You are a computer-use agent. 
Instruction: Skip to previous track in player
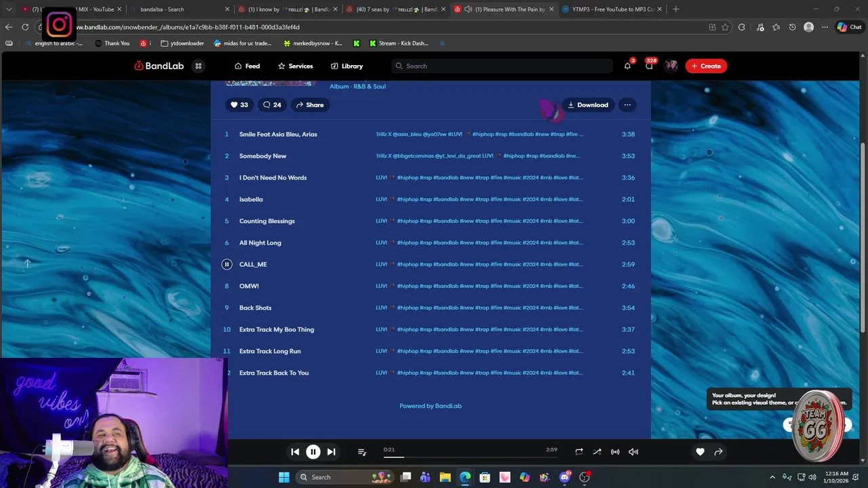[x=295, y=451]
